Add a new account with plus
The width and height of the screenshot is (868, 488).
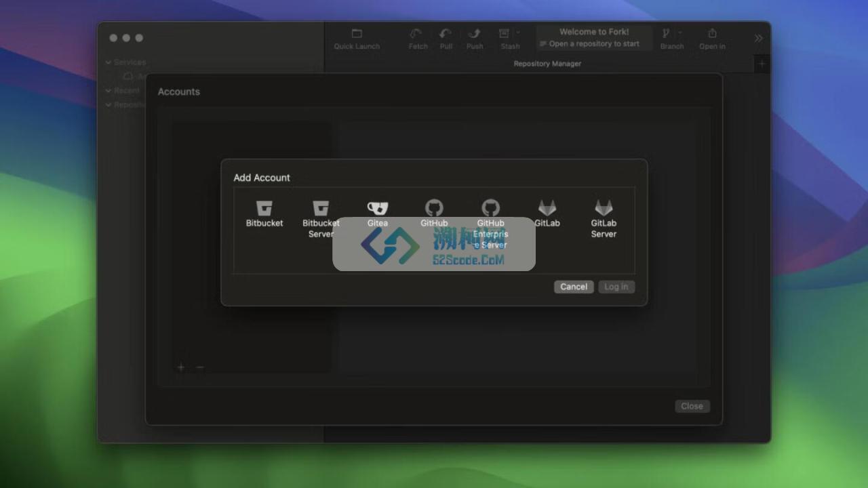181,367
